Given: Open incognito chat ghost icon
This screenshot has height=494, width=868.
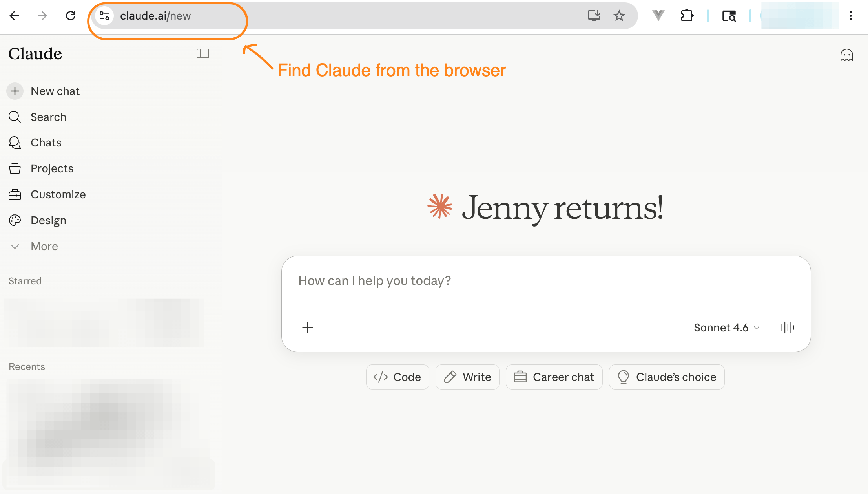Looking at the screenshot, I should point(846,55).
